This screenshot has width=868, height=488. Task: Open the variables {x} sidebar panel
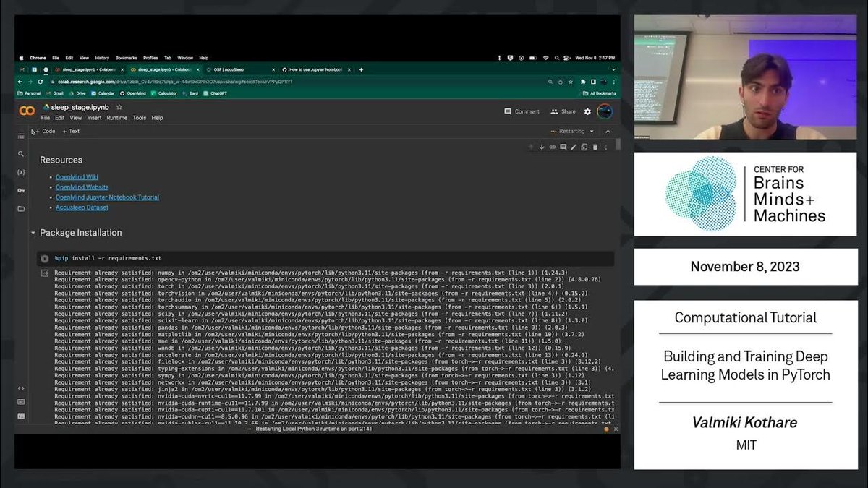tap(20, 172)
